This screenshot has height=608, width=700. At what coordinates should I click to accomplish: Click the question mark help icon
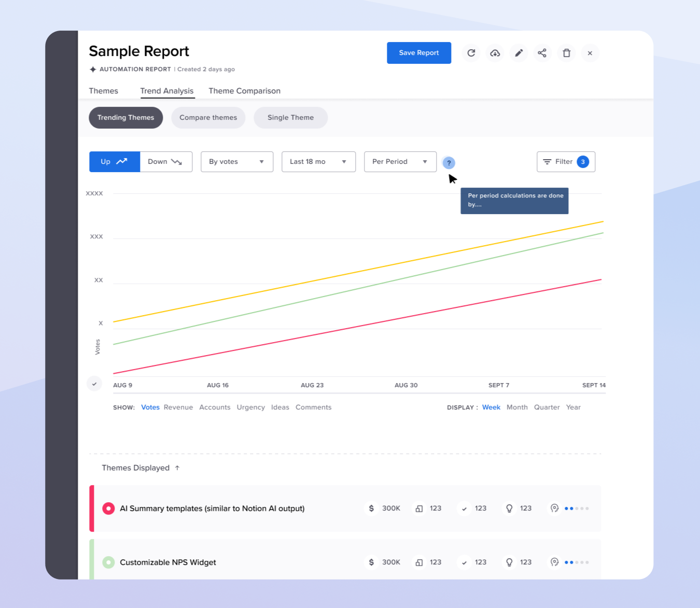[449, 163]
